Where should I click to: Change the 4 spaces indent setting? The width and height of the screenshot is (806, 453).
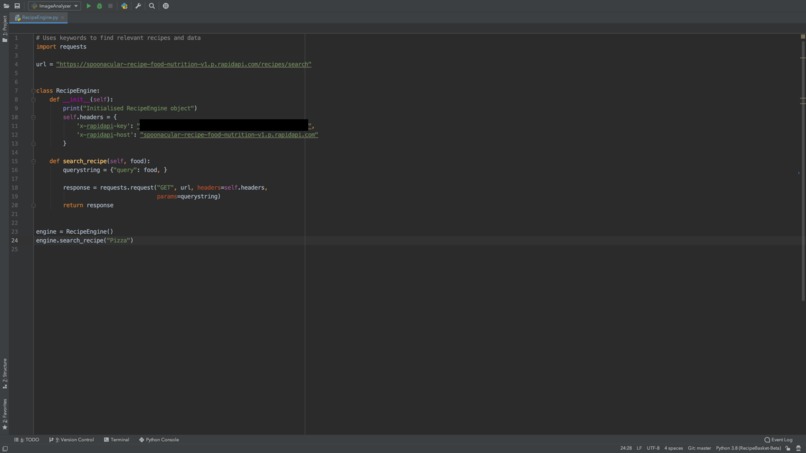673,448
